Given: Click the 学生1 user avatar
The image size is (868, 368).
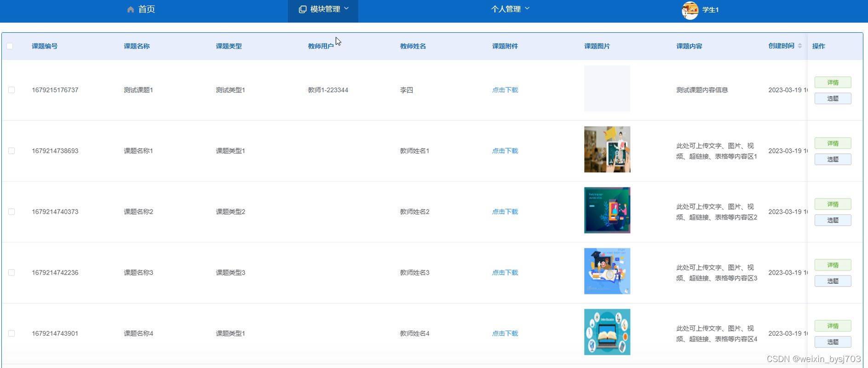Looking at the screenshot, I should click(690, 10).
